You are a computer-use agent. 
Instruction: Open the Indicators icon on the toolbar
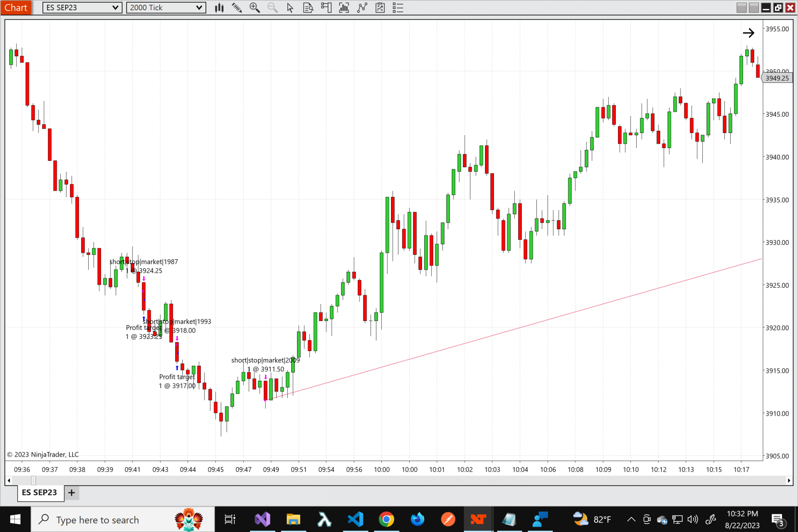(x=344, y=8)
